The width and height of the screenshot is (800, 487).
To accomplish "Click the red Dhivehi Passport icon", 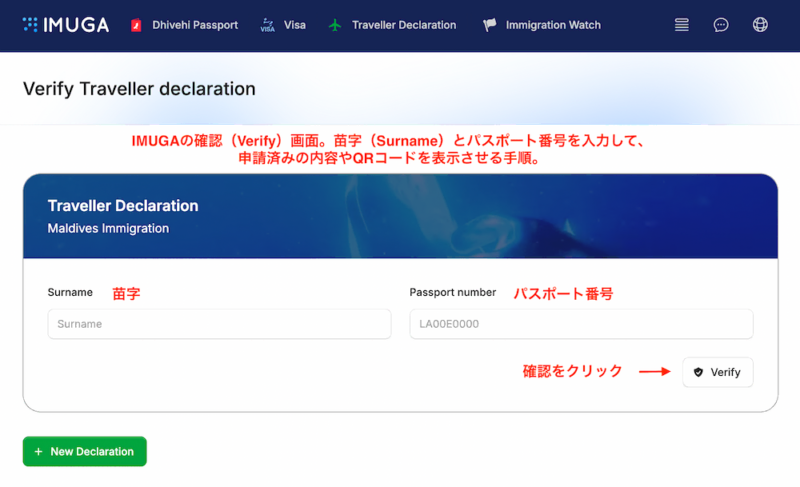I will pos(136,25).
